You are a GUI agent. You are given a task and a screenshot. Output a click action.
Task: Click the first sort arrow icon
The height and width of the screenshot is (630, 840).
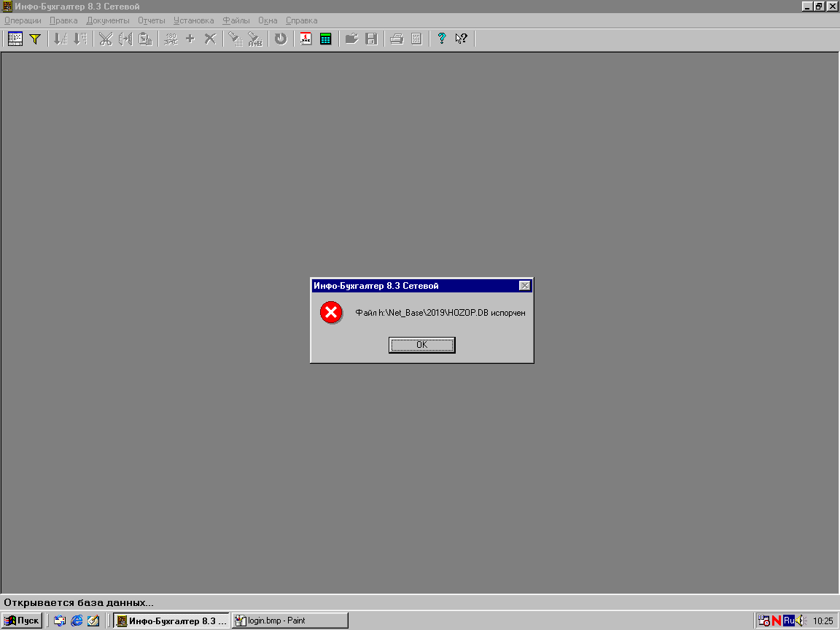[x=61, y=39]
